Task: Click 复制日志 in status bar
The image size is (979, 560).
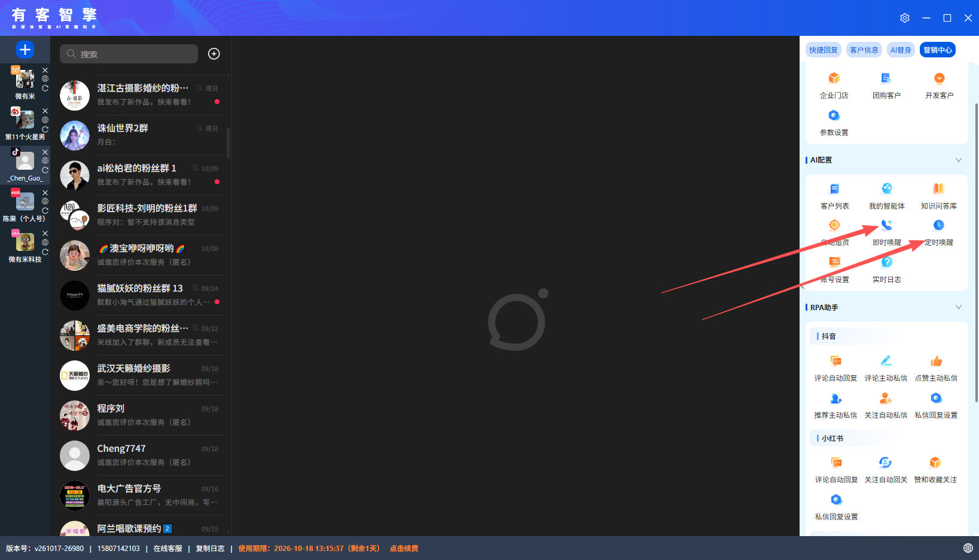Action: pyautogui.click(x=210, y=549)
